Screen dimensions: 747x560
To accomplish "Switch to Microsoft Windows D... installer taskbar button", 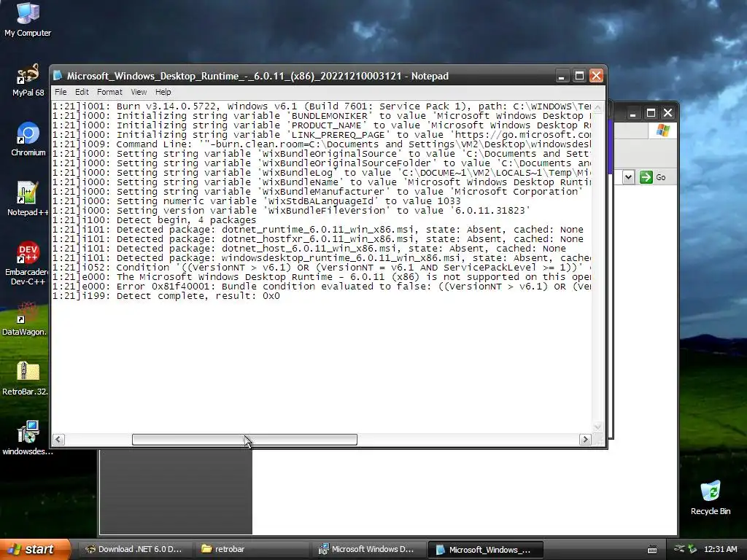I will pos(368,549).
